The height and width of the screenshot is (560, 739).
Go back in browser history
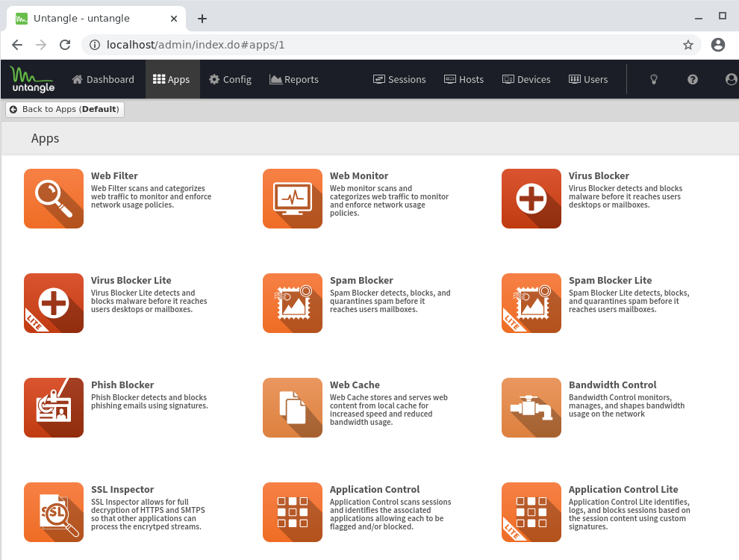(x=17, y=45)
